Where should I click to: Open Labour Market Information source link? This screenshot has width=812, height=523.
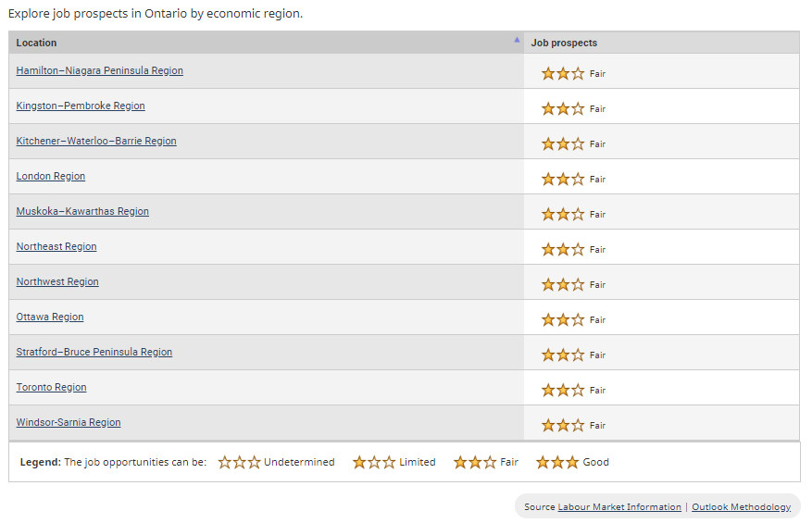click(x=619, y=507)
